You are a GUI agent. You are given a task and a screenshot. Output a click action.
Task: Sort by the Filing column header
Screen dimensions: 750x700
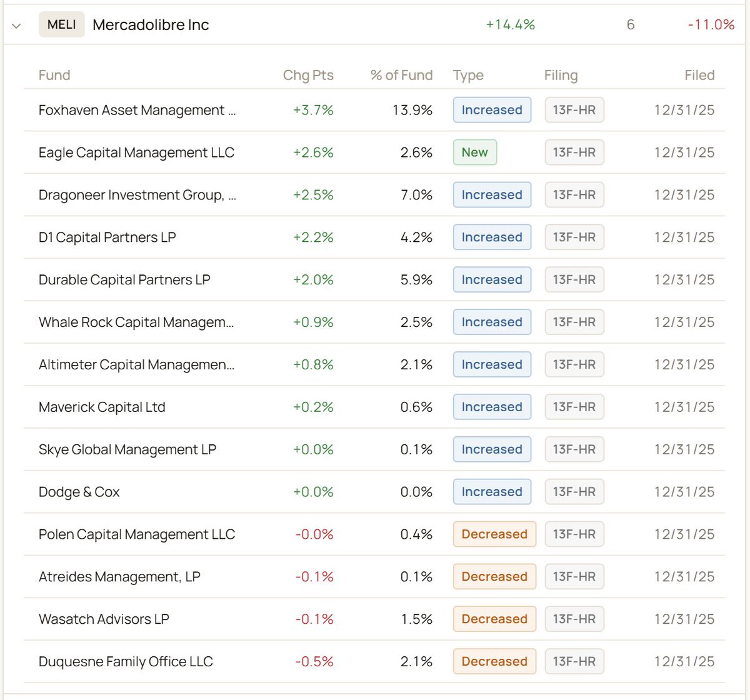pyautogui.click(x=561, y=75)
